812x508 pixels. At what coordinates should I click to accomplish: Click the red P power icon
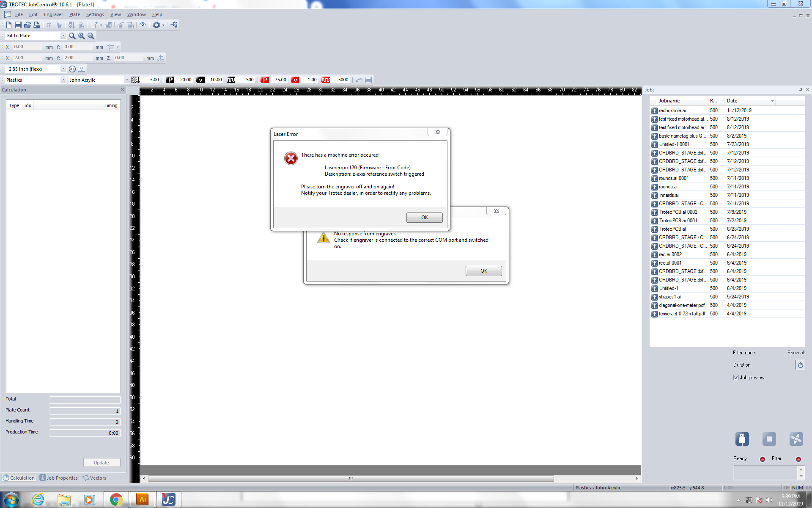pos(265,80)
